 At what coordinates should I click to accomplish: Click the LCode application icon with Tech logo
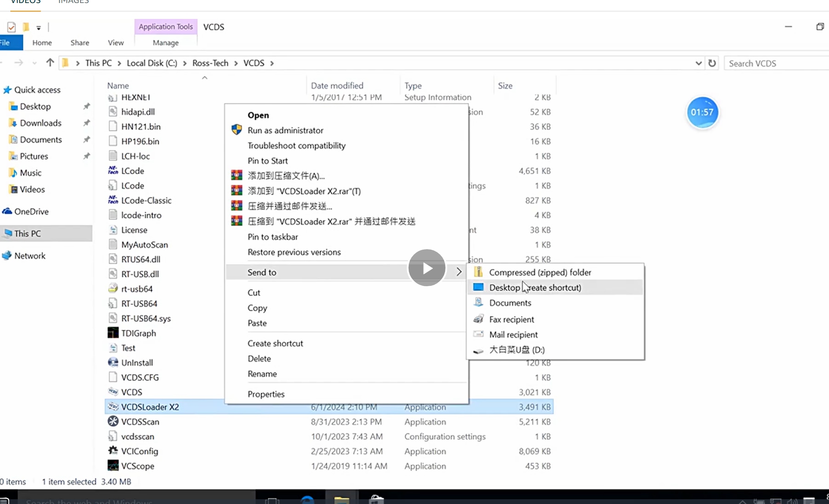113,170
